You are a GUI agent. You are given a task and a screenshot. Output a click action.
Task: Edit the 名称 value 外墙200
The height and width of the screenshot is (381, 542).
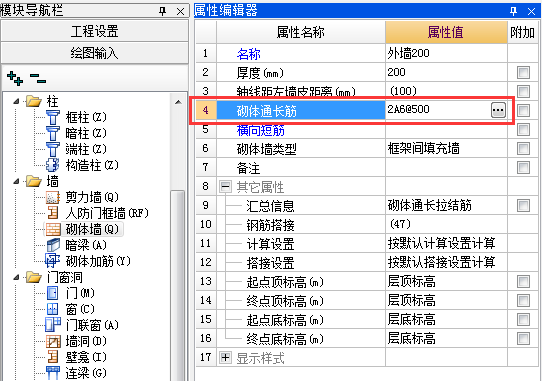click(446, 53)
